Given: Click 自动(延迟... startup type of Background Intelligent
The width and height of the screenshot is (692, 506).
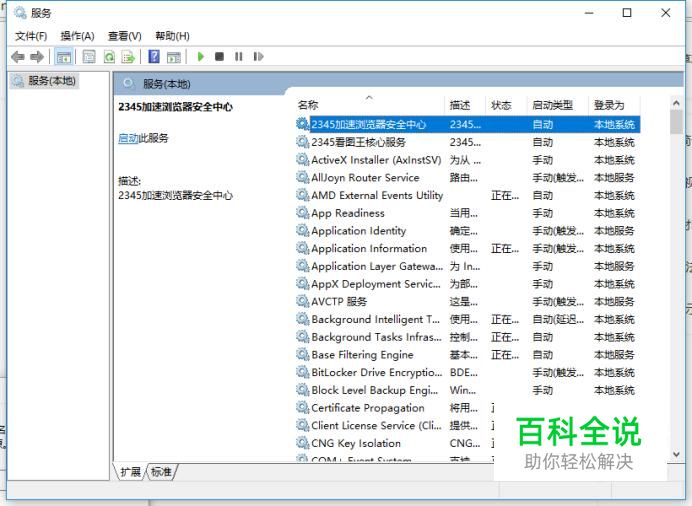Looking at the screenshot, I should click(558, 319).
